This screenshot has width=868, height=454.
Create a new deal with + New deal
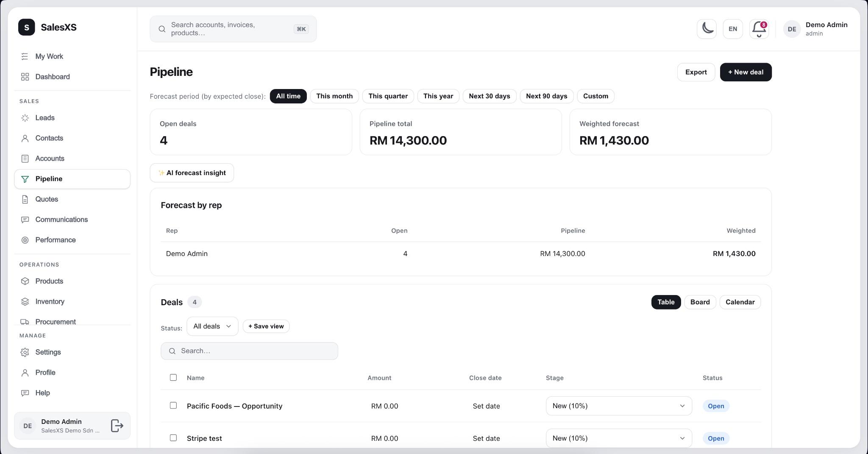[746, 72]
